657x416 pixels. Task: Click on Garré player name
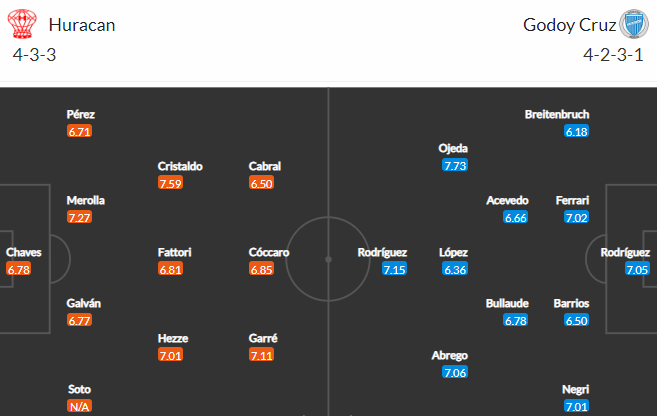263,338
